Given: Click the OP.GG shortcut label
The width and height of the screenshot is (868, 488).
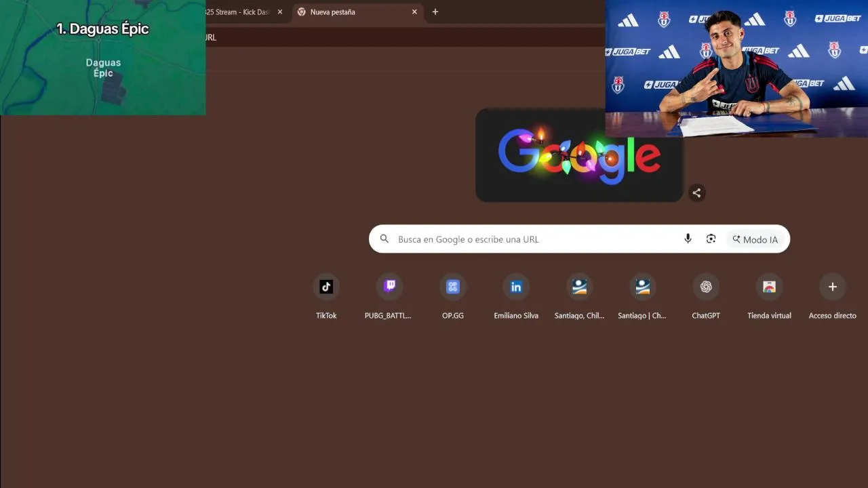Looking at the screenshot, I should click(453, 316).
